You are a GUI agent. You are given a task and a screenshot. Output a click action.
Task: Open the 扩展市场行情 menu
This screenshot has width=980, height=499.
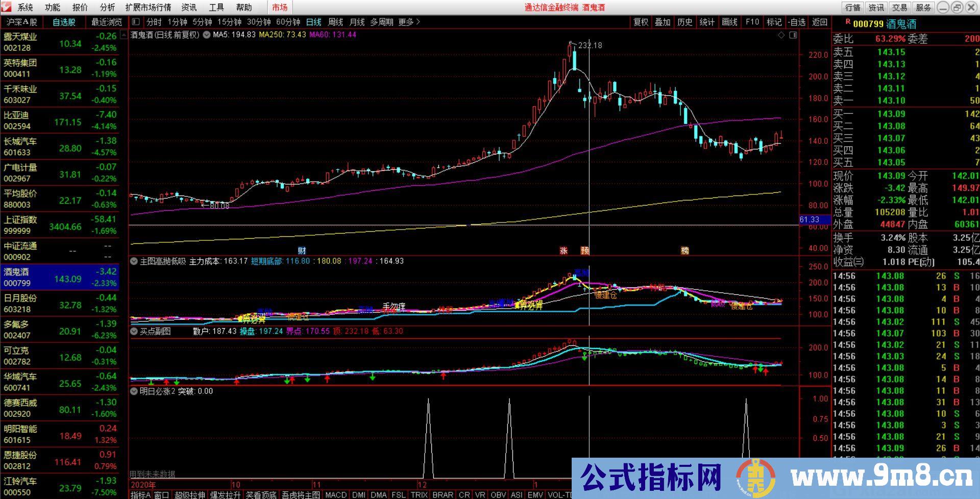click(149, 7)
